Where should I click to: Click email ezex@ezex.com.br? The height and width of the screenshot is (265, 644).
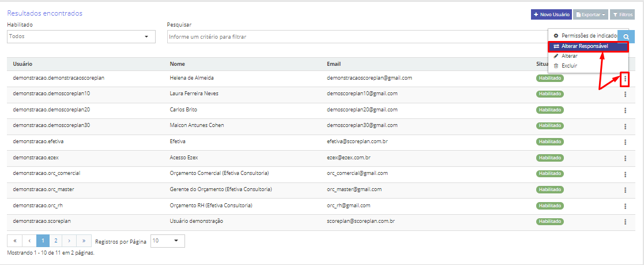[349, 157]
